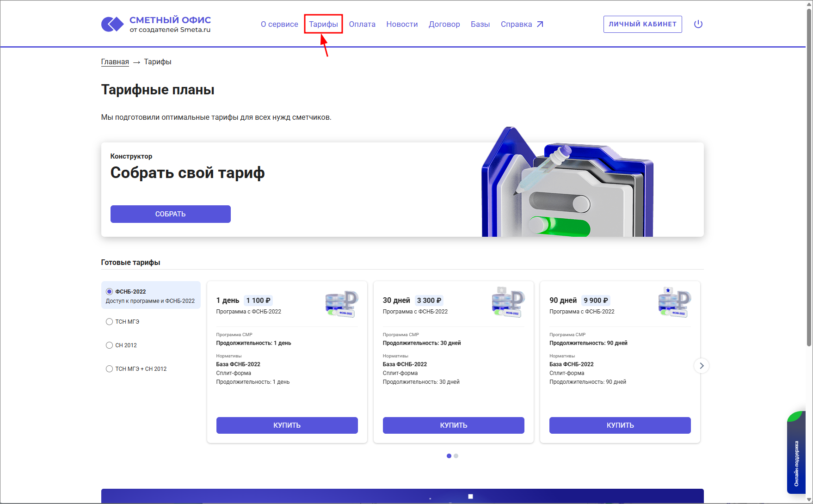Select the ФСНБ-2022 radio option
813x504 pixels.
(110, 292)
